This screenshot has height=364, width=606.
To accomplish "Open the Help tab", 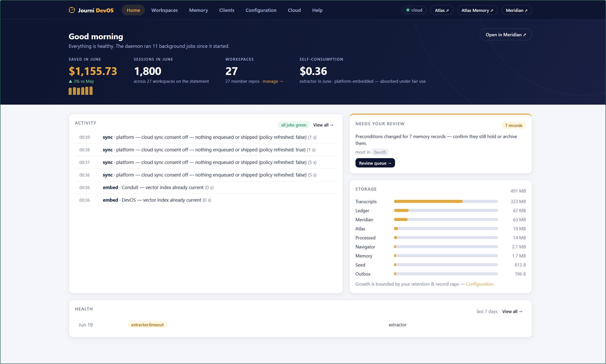I will (317, 10).
